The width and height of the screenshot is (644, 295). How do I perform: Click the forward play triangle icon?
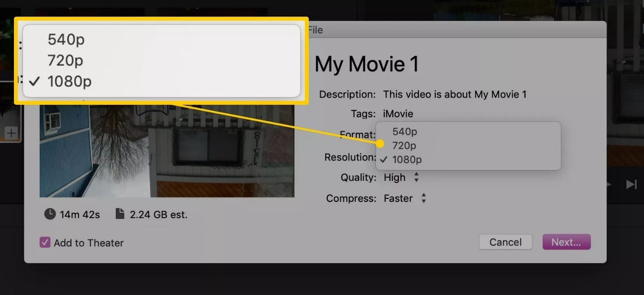coord(608,184)
